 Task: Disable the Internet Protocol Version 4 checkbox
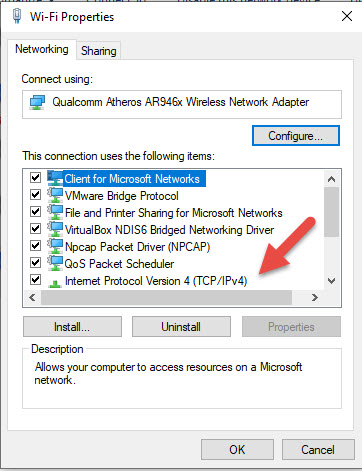35,279
